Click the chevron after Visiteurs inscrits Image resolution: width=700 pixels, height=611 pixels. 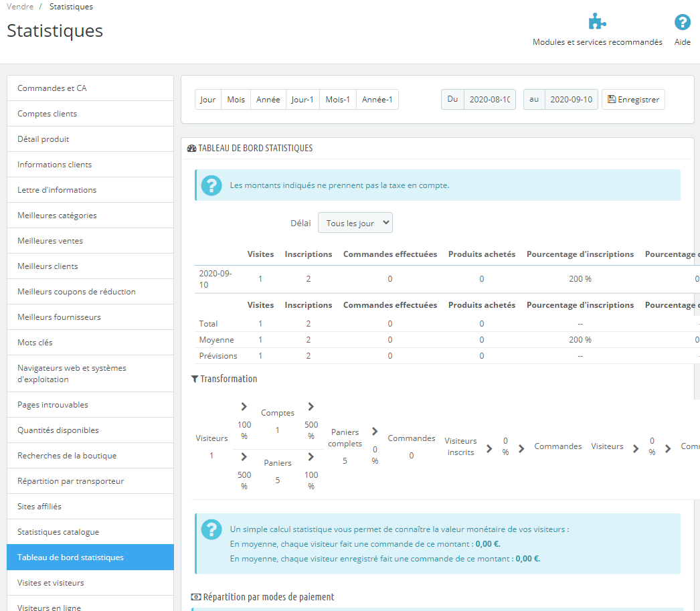tap(489, 448)
